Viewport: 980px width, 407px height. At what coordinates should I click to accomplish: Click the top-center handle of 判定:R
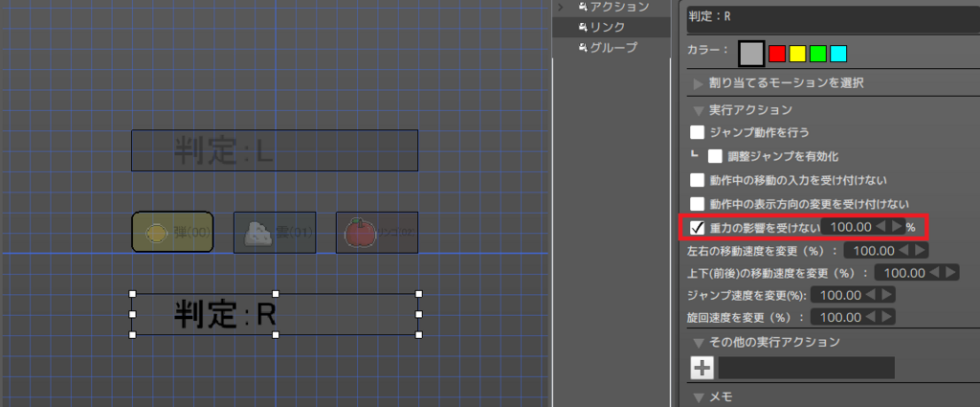[276, 293]
